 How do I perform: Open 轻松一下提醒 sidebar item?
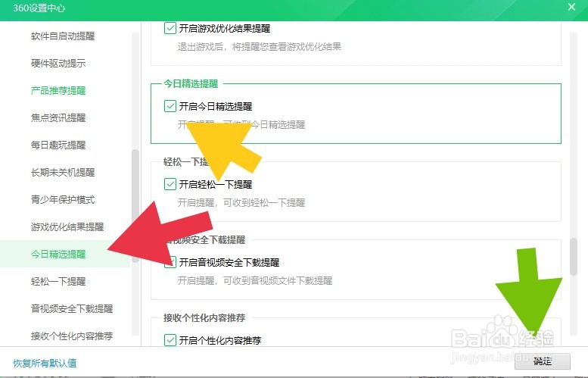tap(58, 281)
